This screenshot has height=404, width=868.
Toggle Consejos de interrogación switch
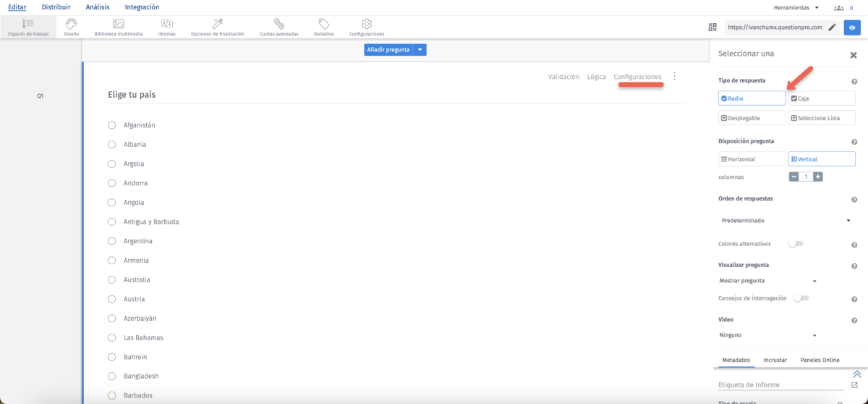(801, 298)
